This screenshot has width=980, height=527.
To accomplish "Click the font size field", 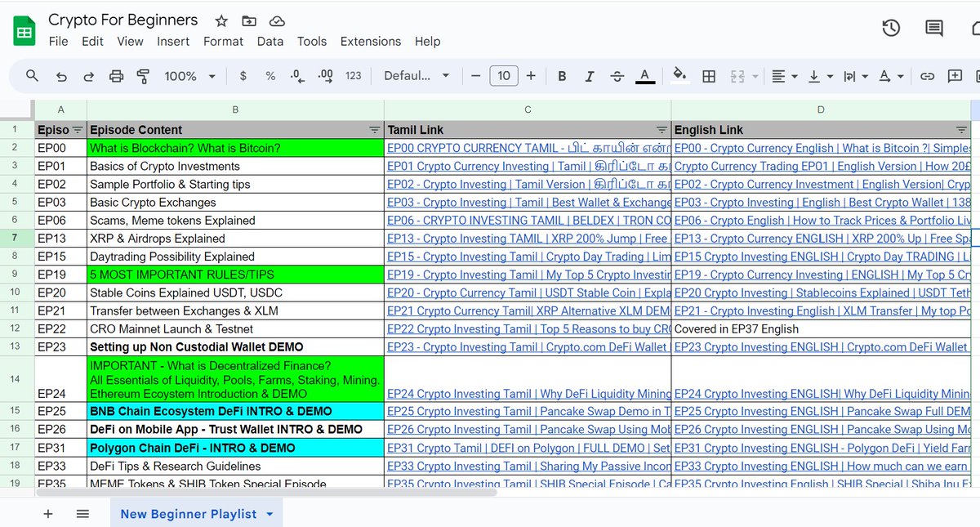I will 504,76.
